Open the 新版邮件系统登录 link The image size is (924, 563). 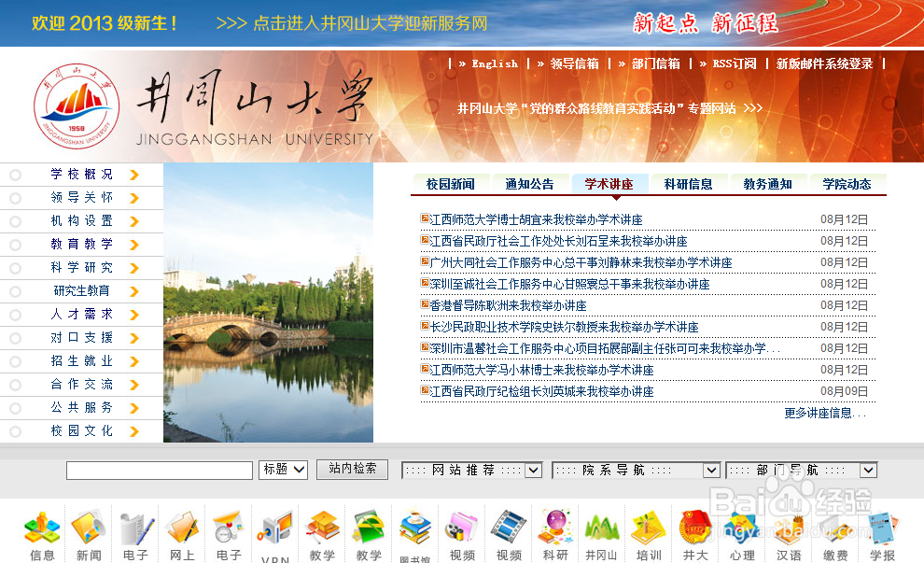824,63
